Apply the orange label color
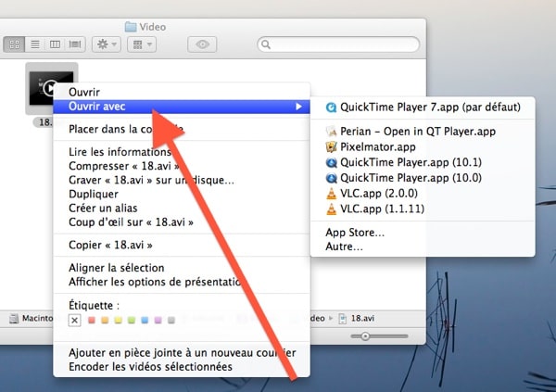 (x=105, y=321)
